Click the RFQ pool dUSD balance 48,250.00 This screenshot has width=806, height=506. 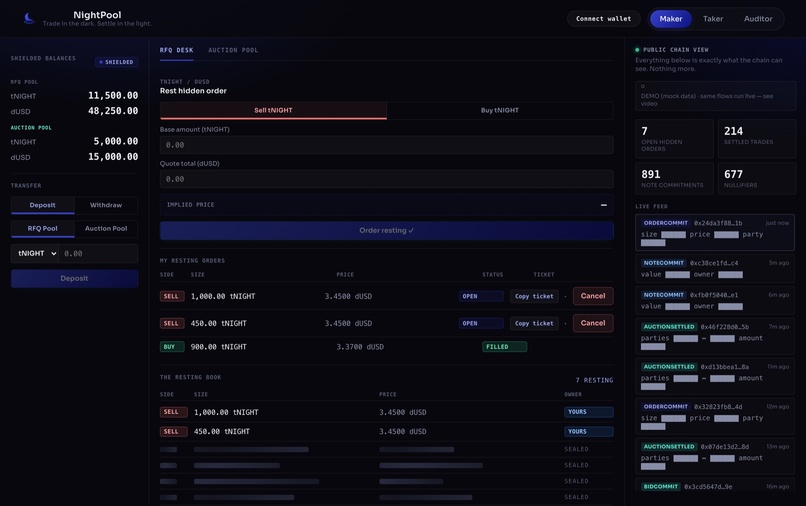[113, 111]
